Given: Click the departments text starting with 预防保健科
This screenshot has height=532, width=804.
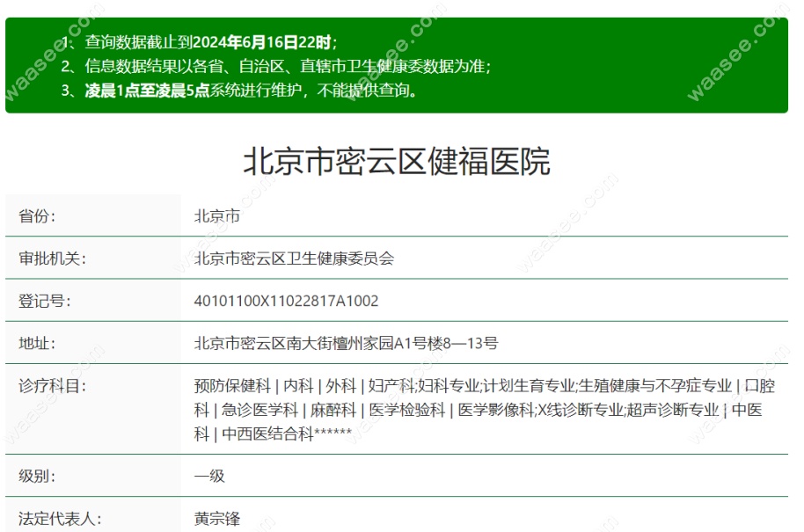Looking at the screenshot, I should [485, 410].
